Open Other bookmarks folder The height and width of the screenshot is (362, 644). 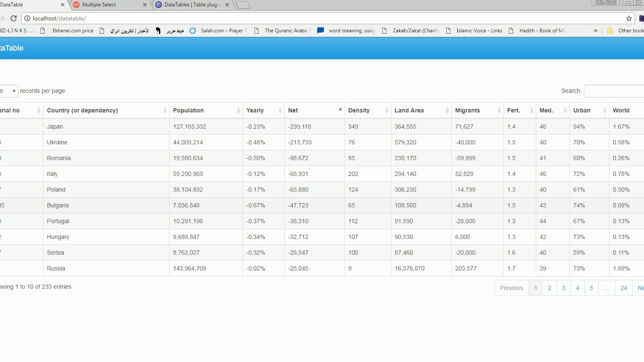(625, 31)
